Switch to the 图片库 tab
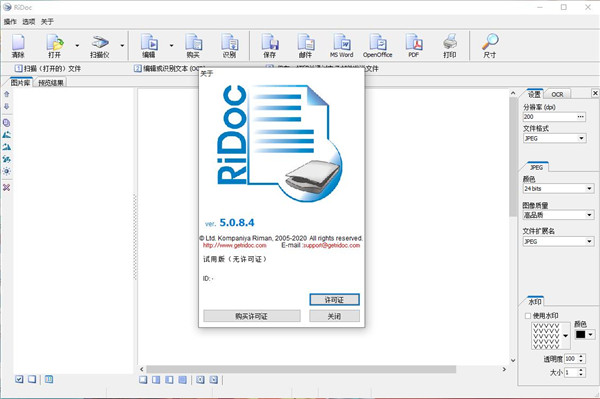 pos(20,83)
